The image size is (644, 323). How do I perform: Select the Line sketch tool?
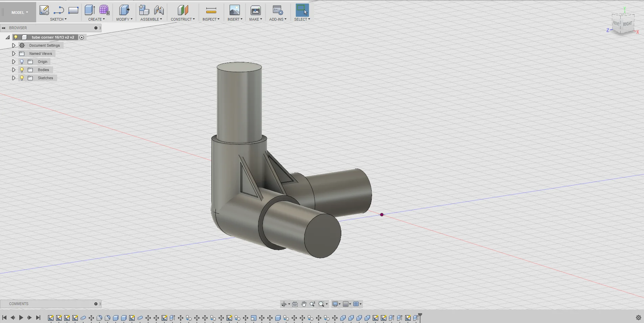point(59,10)
